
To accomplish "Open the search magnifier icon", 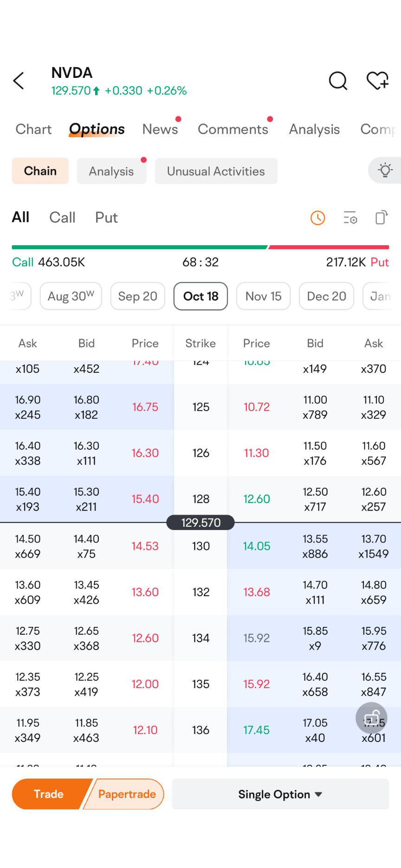I will (x=338, y=81).
